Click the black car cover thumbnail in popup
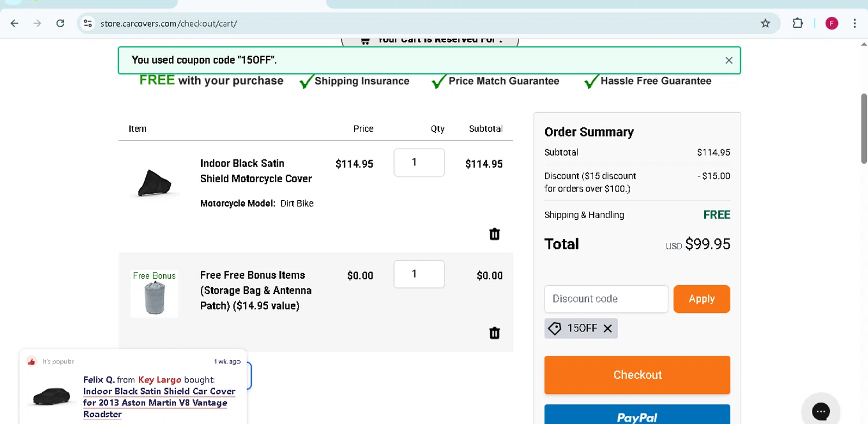The image size is (868, 424). (x=52, y=396)
